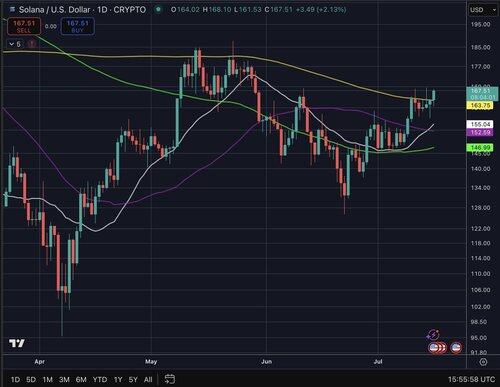The height and width of the screenshot is (387, 500).
Task: Select the 1D date range
Action: point(15,379)
